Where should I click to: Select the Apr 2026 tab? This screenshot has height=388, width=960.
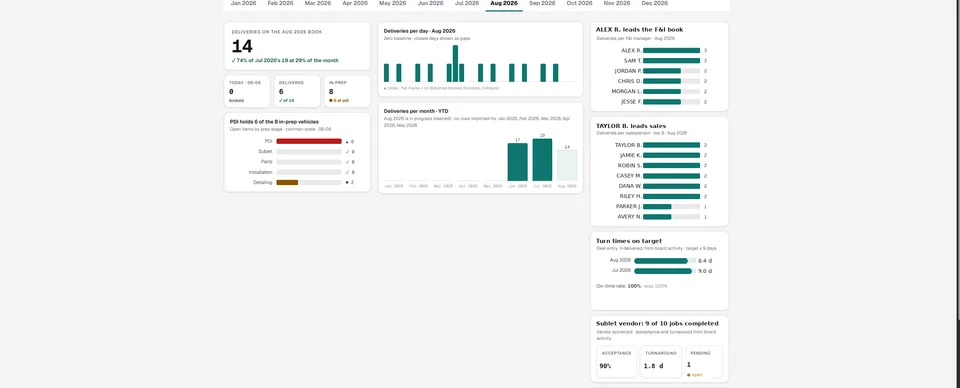(355, 3)
